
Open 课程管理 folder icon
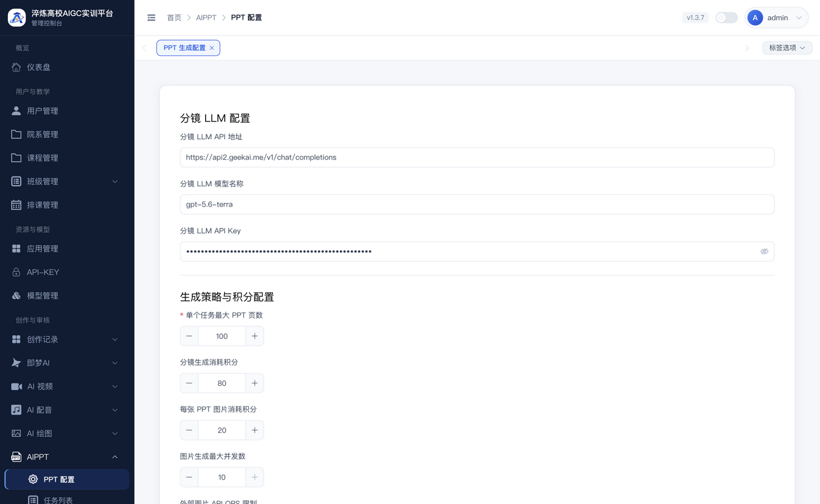16,158
